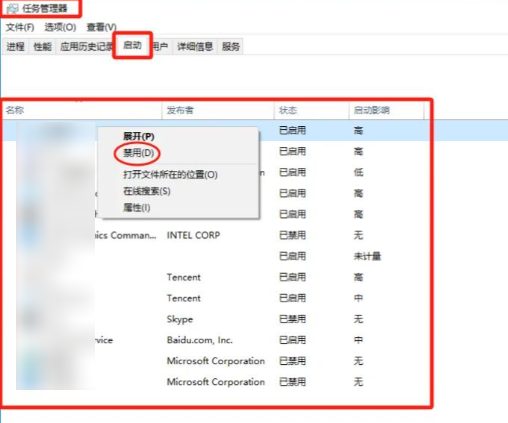Select 打开文件所在的位置(O) in context menu
508x423 pixels.
click(x=170, y=175)
